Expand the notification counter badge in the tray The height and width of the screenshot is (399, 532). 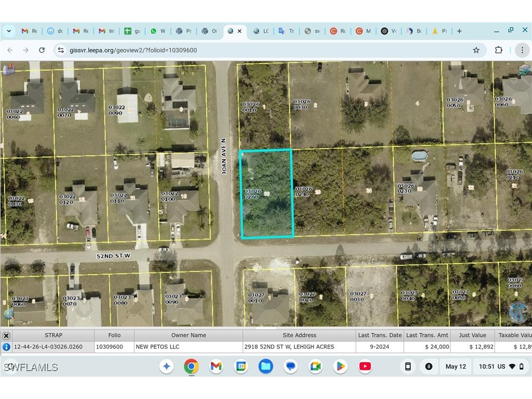coord(429,366)
